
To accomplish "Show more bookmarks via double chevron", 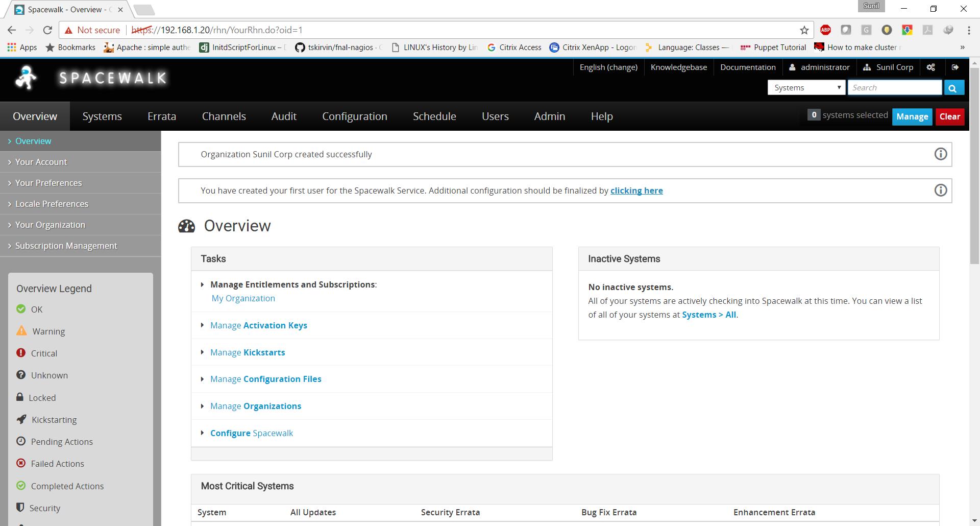I will point(962,47).
